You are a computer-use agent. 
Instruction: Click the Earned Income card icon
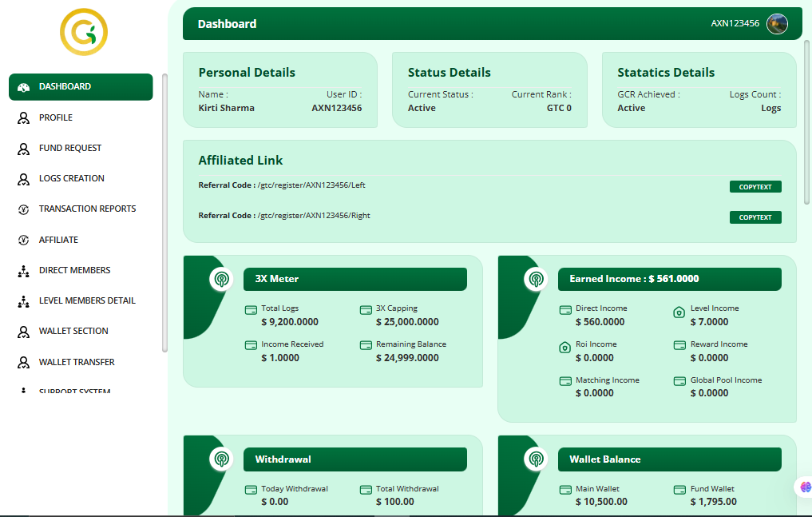[536, 280]
